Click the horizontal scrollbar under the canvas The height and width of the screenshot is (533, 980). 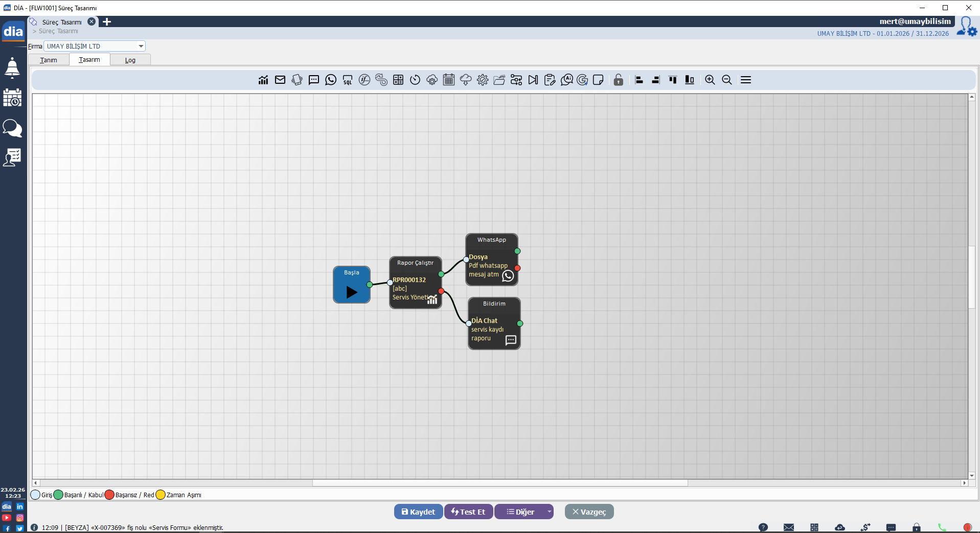pos(499,483)
